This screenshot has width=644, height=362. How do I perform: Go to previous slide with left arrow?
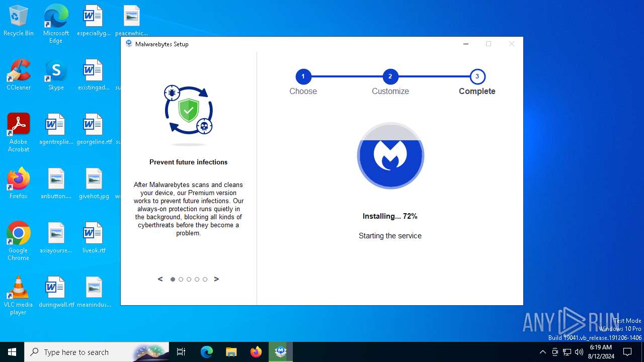tap(160, 279)
